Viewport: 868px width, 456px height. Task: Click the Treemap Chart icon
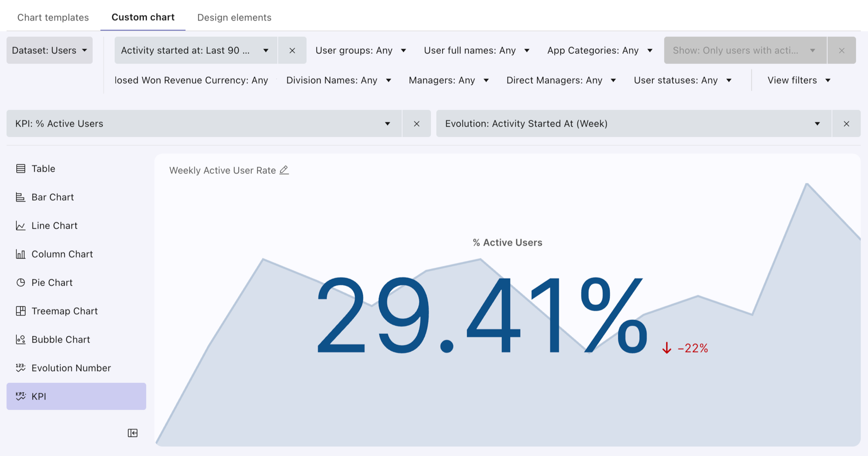tap(21, 311)
